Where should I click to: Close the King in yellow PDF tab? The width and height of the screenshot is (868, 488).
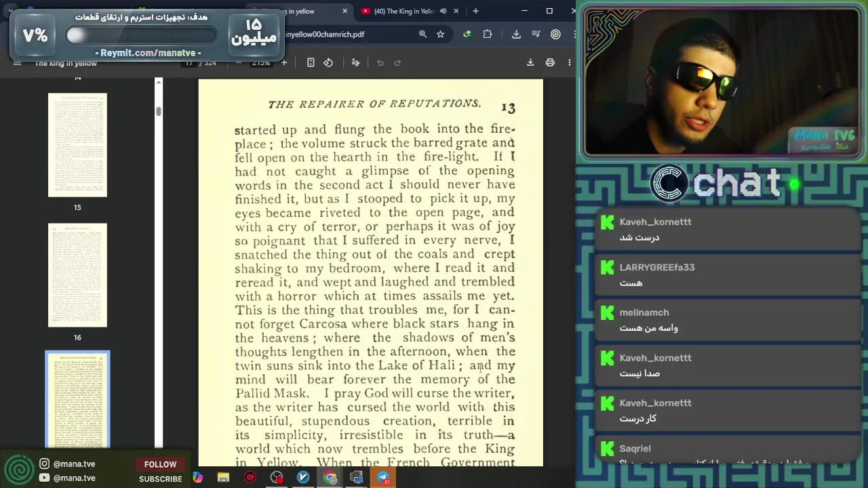[344, 11]
